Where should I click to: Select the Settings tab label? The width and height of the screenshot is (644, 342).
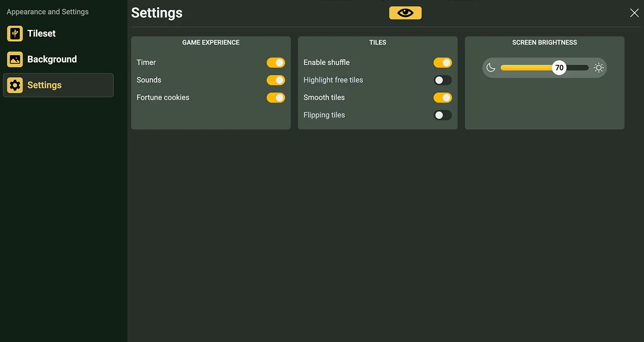click(x=45, y=85)
